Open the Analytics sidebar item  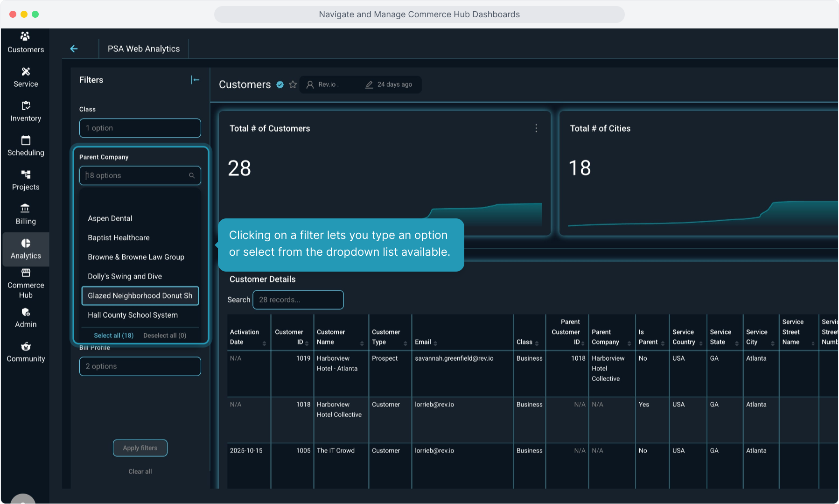[x=26, y=249]
